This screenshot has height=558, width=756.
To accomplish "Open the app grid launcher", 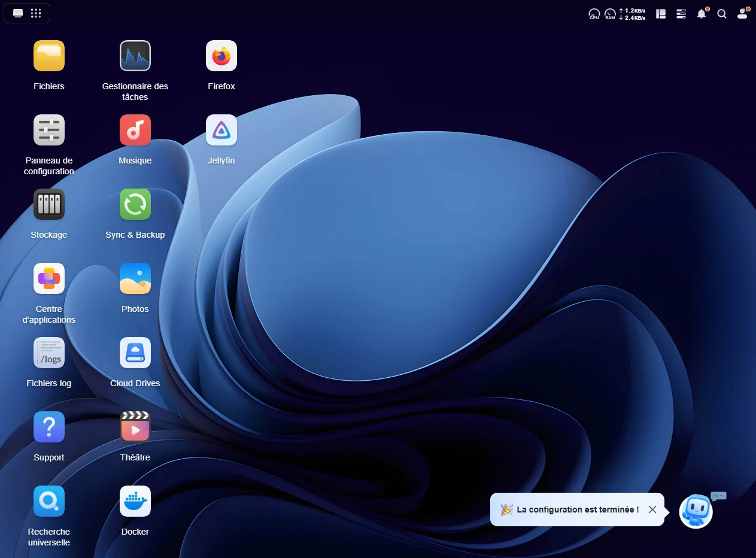I will 36,13.
